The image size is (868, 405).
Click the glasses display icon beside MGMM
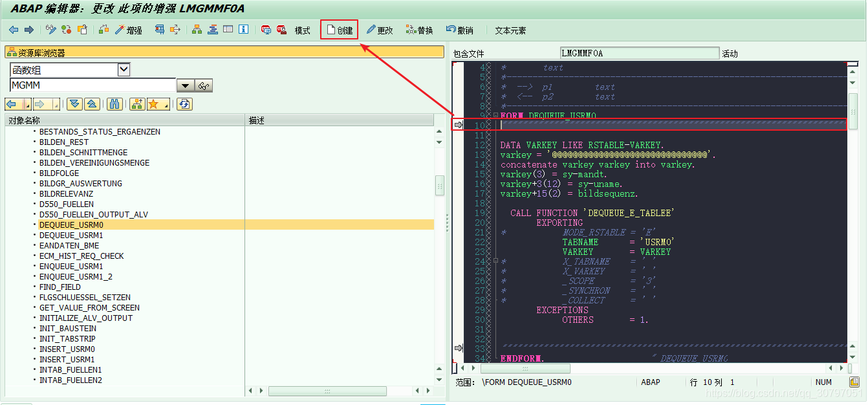pyautogui.click(x=204, y=85)
